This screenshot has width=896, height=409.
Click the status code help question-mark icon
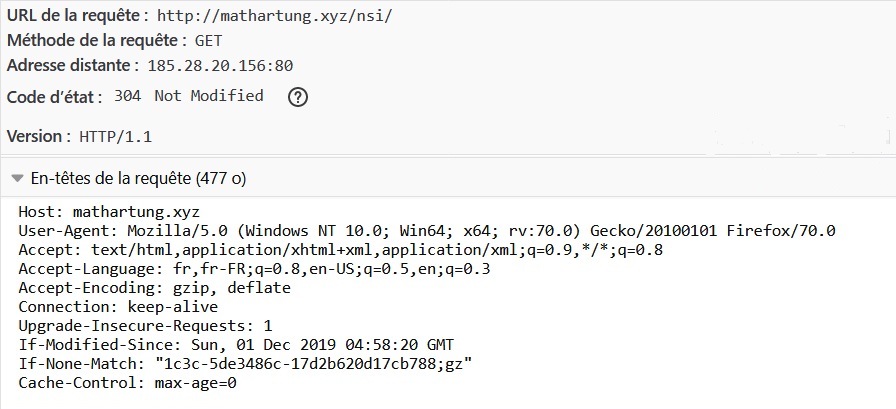tap(298, 98)
